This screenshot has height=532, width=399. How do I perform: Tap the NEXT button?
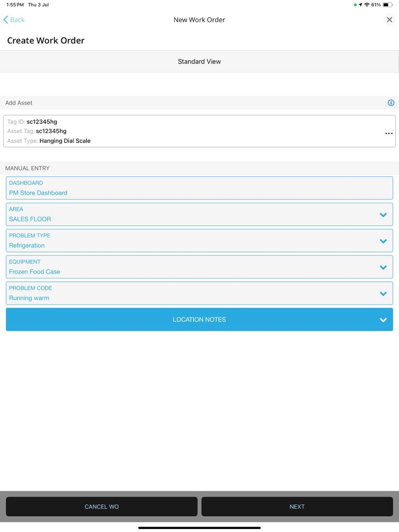tap(297, 506)
